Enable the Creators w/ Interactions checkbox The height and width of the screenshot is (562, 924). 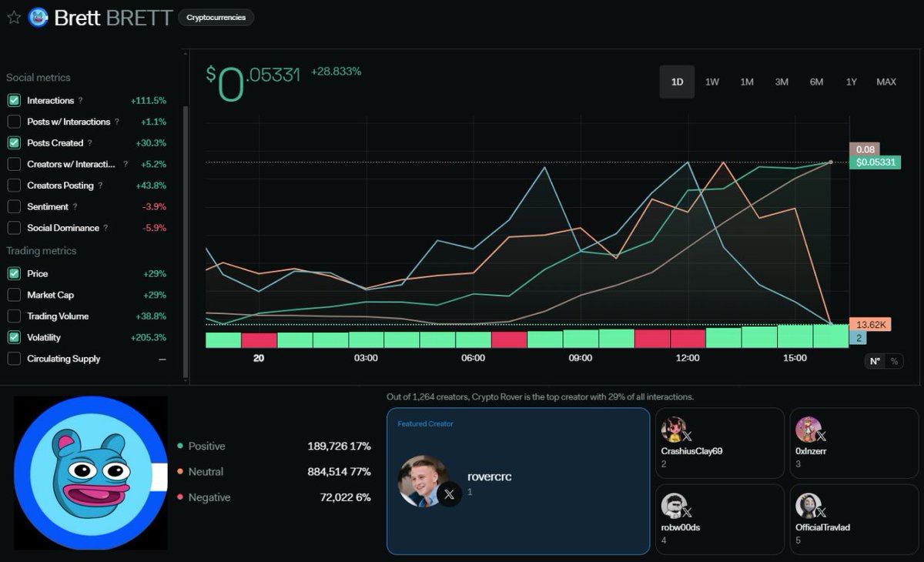14,164
